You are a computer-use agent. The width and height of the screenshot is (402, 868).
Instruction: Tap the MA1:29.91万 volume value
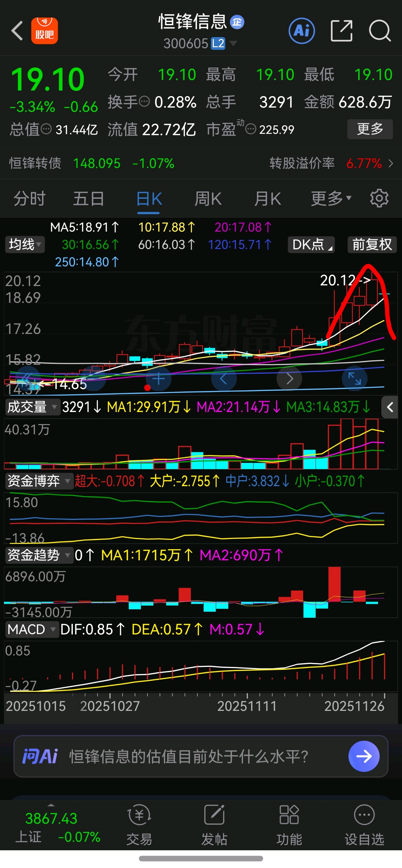pos(149,407)
